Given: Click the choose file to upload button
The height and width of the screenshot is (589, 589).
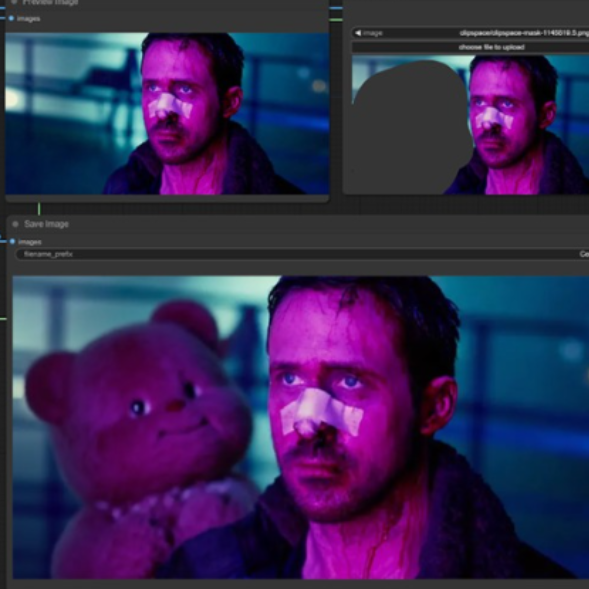Looking at the screenshot, I should point(470,47).
